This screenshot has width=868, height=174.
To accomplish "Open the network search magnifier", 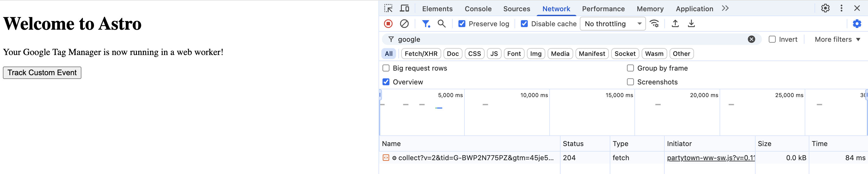I will click(x=441, y=24).
